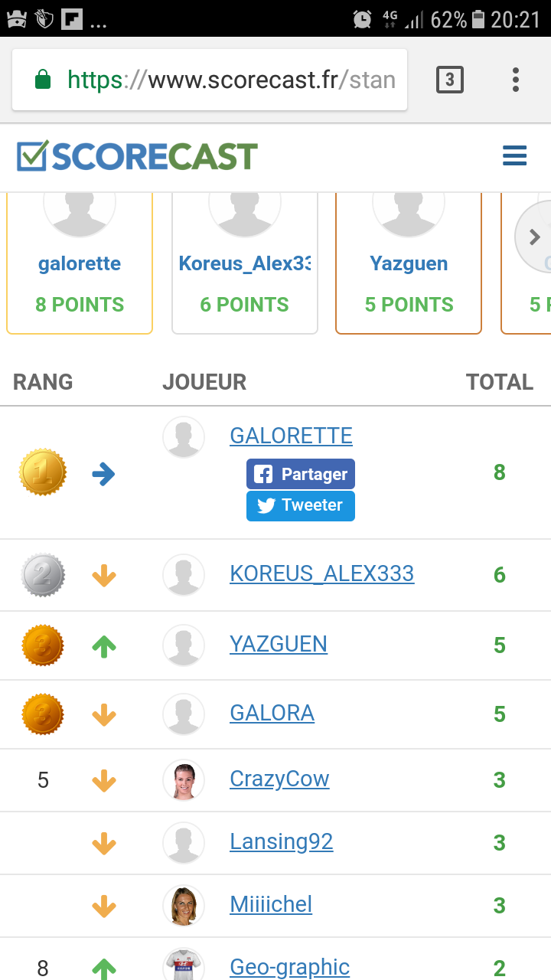Share on Facebook with Partager button

(x=301, y=474)
